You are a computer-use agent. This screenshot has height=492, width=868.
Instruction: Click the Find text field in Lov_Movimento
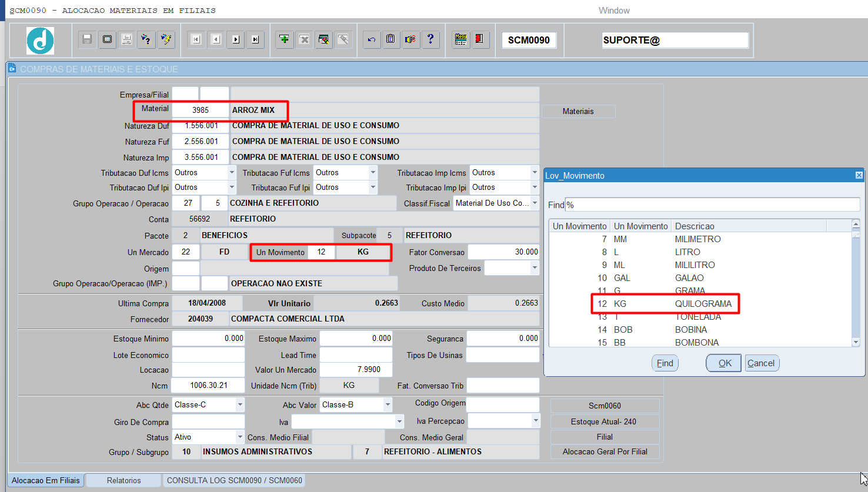pyautogui.click(x=712, y=205)
